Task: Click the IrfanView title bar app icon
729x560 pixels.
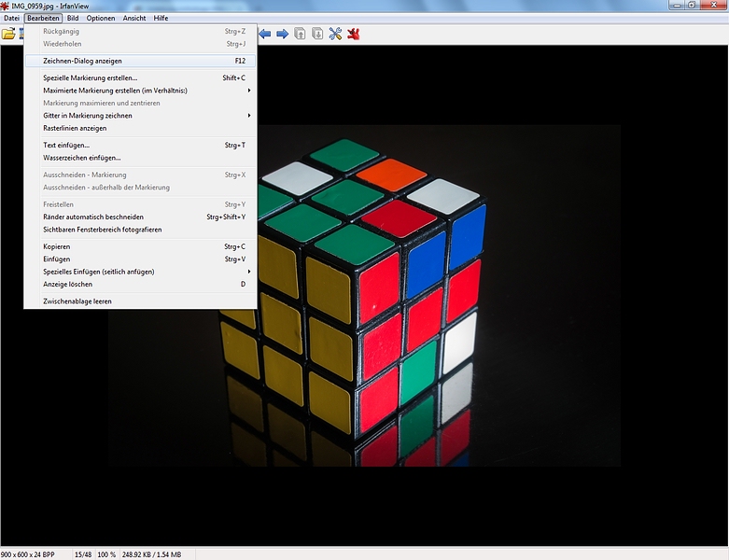Action: 6,6
